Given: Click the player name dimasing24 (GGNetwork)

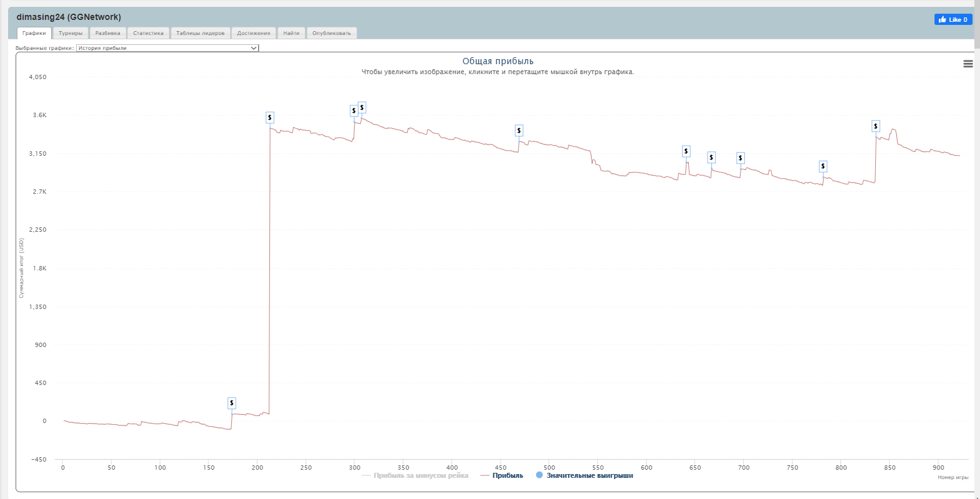Looking at the screenshot, I should tap(69, 17).
